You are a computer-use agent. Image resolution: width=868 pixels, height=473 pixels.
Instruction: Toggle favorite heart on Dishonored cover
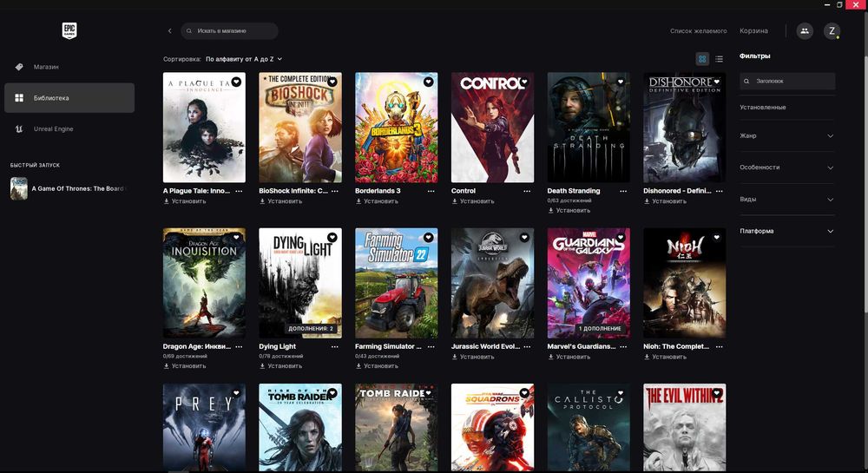click(x=717, y=82)
